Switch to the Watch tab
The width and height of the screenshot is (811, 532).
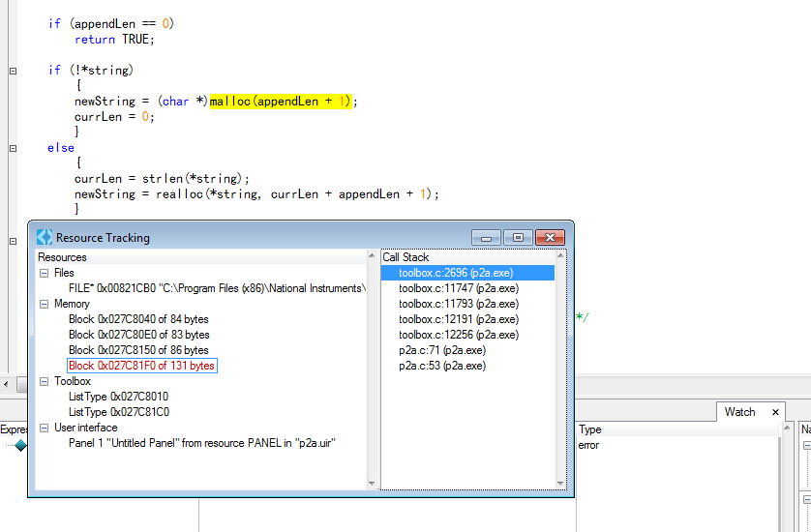(739, 412)
